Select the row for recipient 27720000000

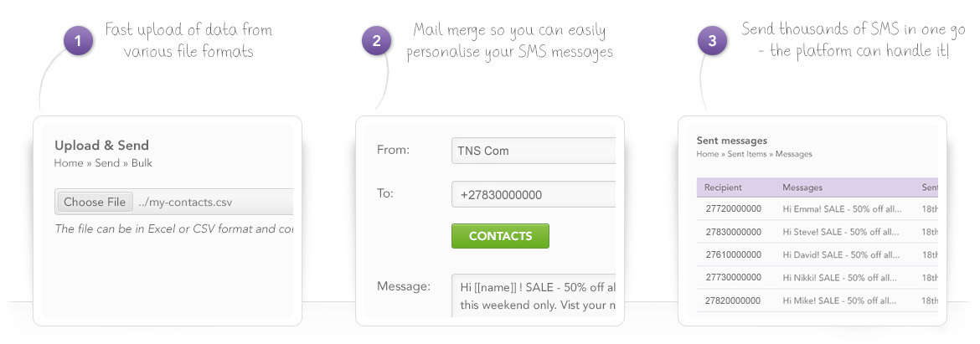(x=733, y=208)
